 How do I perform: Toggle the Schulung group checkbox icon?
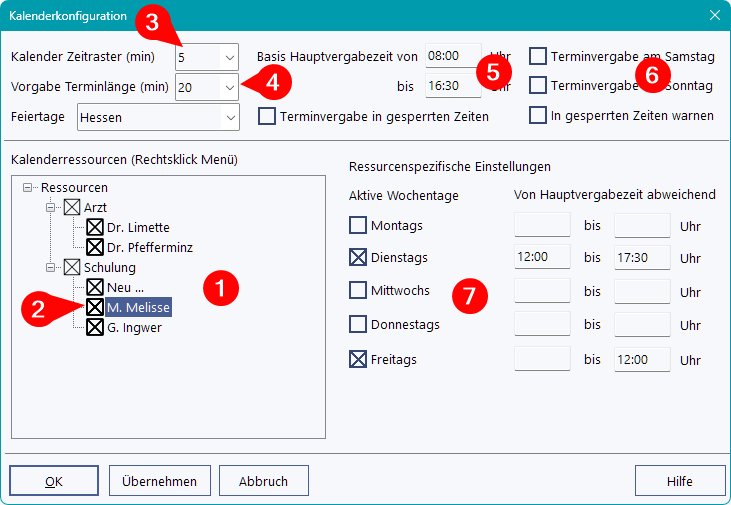click(x=71, y=267)
